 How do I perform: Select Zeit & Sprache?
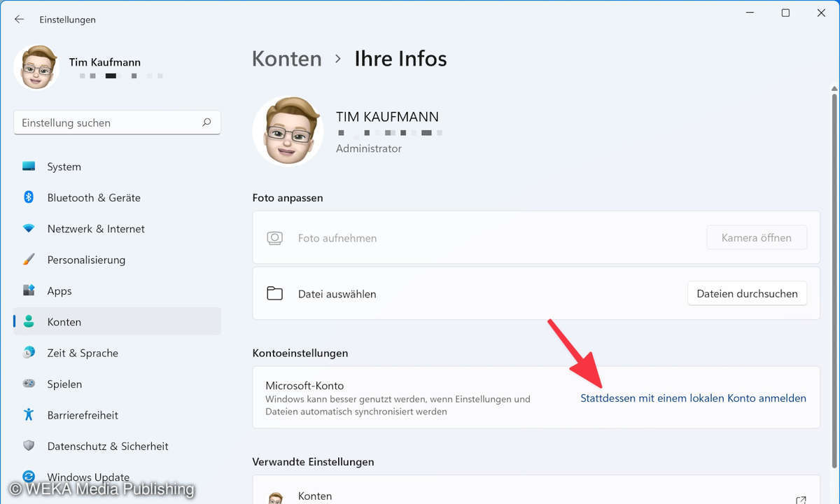tap(117, 353)
